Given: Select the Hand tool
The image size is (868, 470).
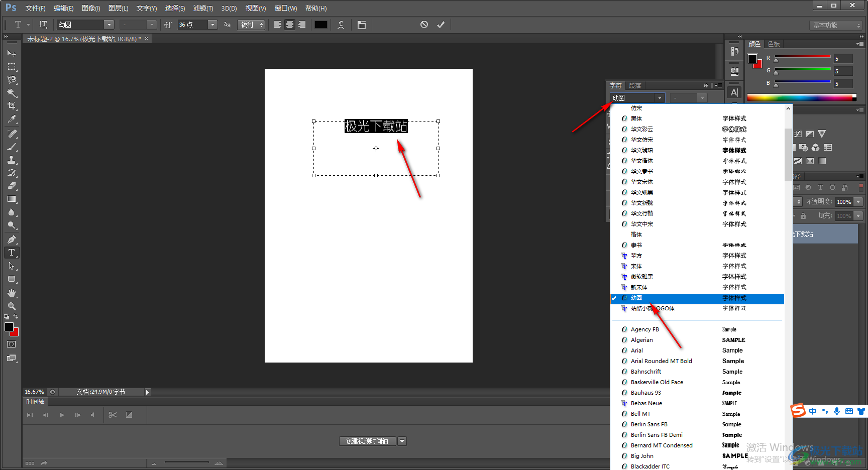Looking at the screenshot, I should [12, 293].
